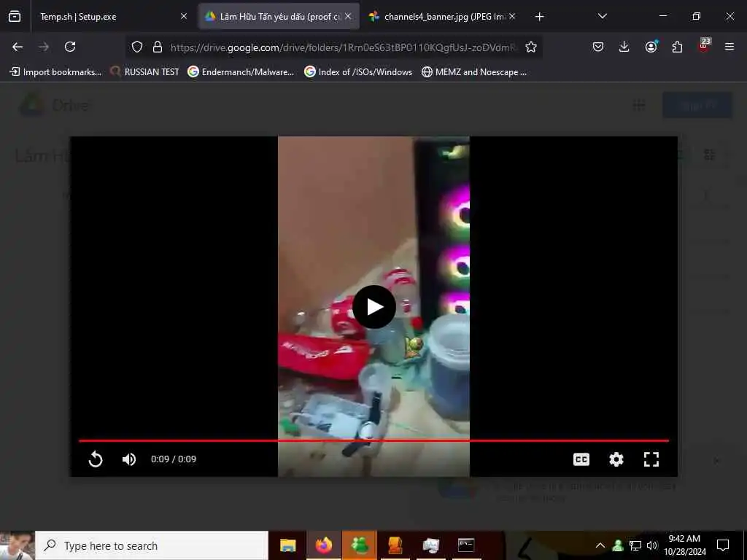Open the Downloads panel arrow icon
Screen dimensions: 747x560
(x=624, y=47)
